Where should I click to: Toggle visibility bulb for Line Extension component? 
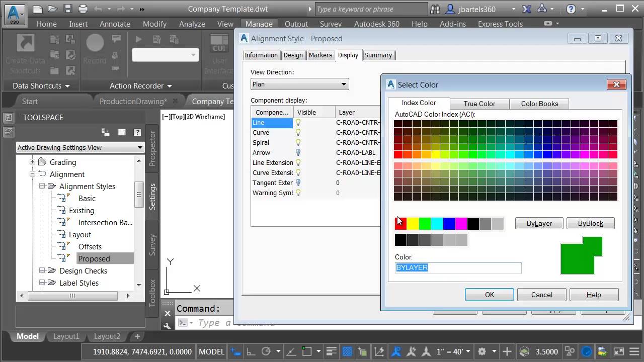(298, 162)
